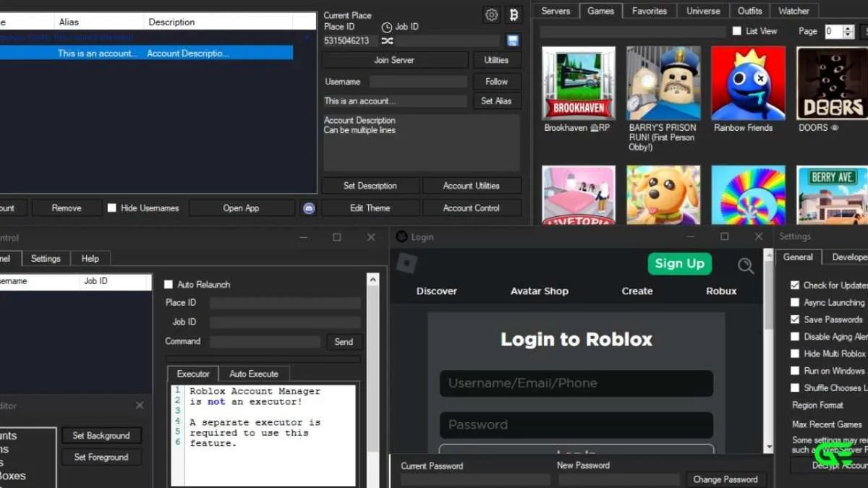This screenshot has height=488, width=868.
Task: Open Discover link in Login window
Action: 437,291
